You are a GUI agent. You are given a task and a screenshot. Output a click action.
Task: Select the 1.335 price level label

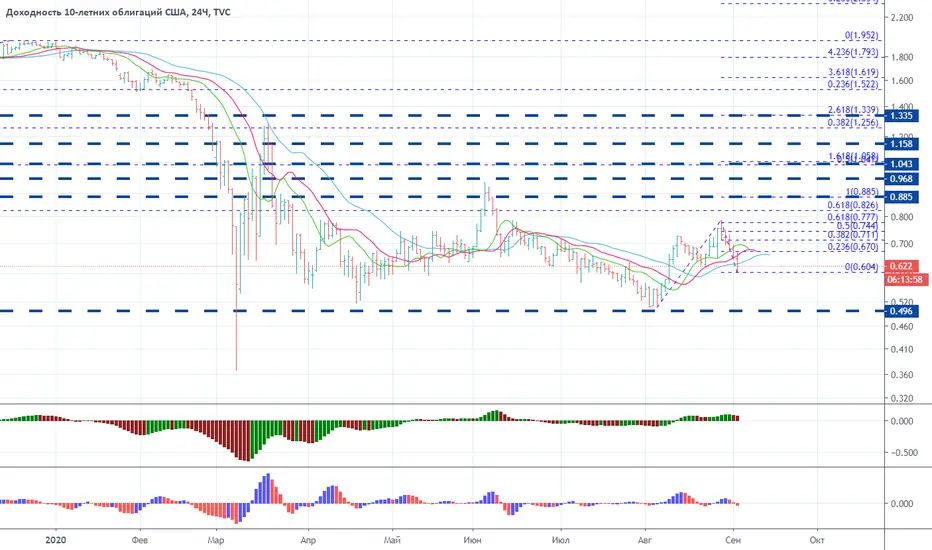901,115
